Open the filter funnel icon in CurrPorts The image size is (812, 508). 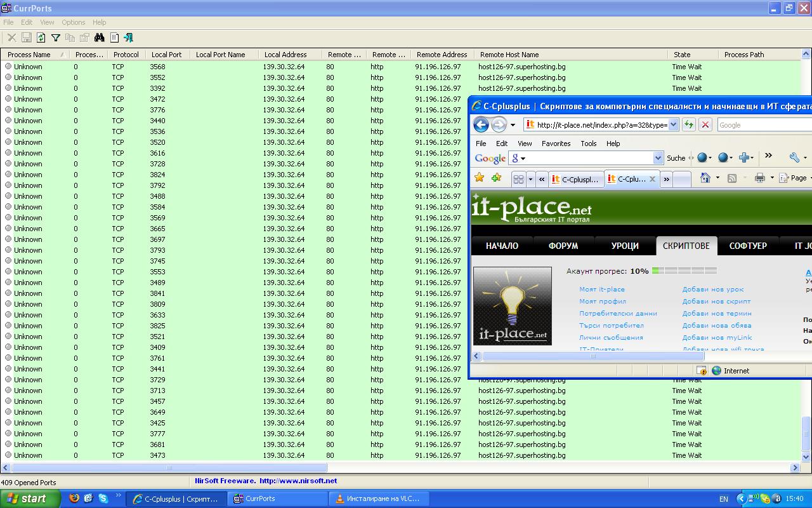click(55, 38)
